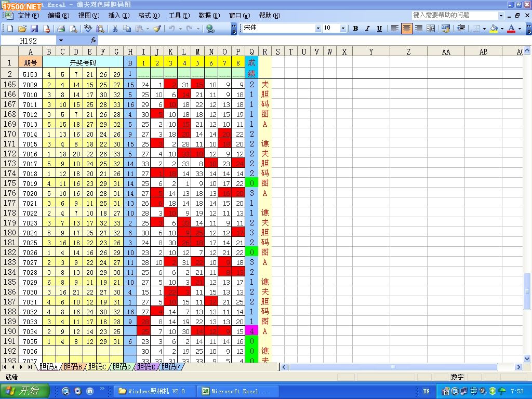Viewport: 532px width, 399px height.
Task: Switch to the 胆码B sheet tab
Action: pos(73,367)
